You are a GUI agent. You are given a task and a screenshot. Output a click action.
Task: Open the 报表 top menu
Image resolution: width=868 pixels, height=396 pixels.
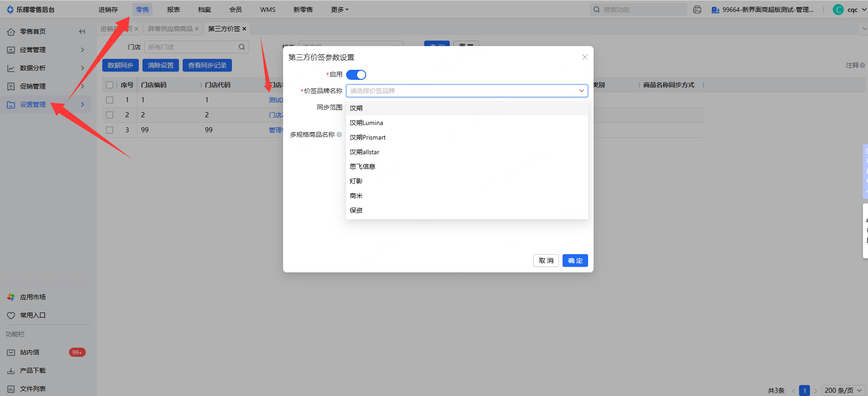point(174,10)
